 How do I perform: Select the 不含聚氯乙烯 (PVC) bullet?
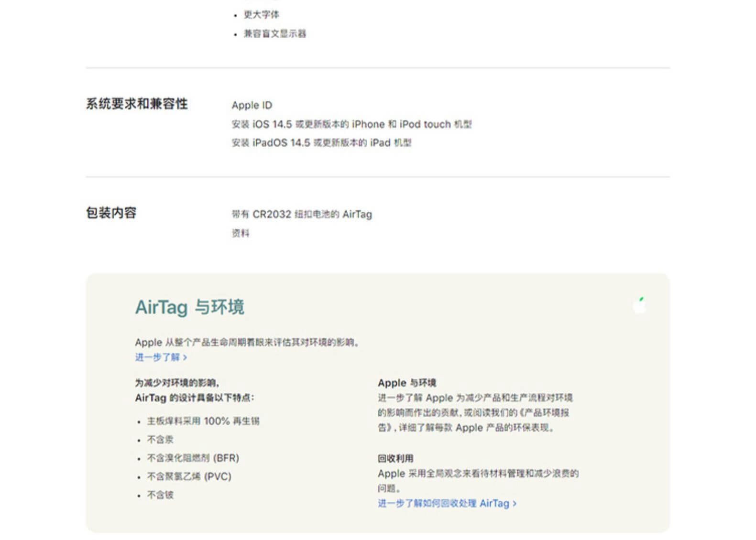click(x=189, y=476)
